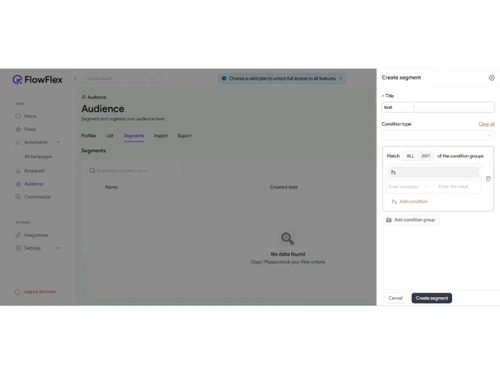Viewport: 500px width, 375px height.
Task: Switch to the Import tab
Action: 161,136
